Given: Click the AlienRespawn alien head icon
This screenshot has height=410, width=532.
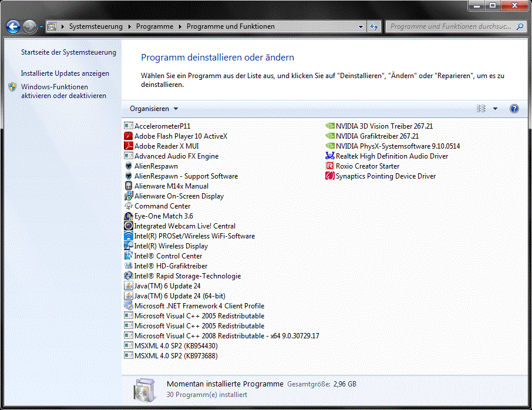Looking at the screenshot, I should pyautogui.click(x=128, y=166).
